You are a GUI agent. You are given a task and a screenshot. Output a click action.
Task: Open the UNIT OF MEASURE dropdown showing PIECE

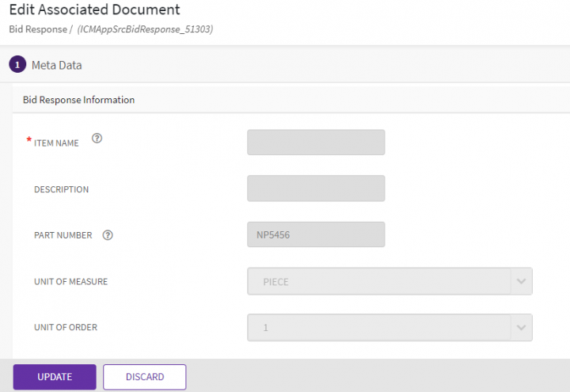click(380, 281)
